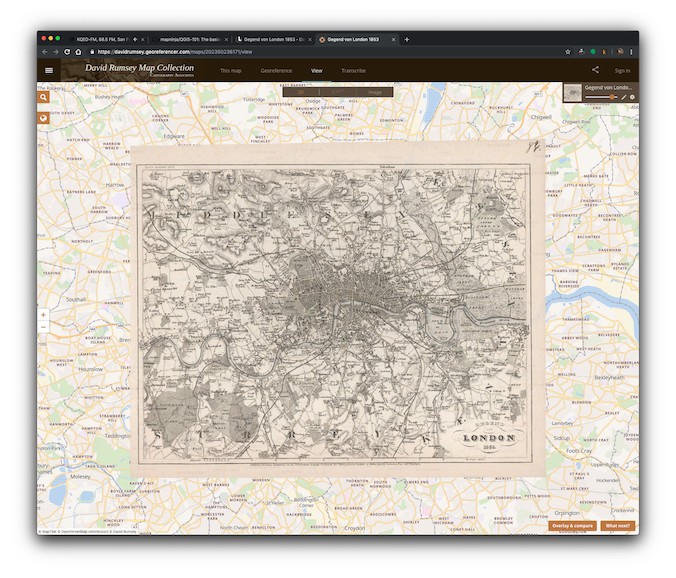Open a new browser tab

coord(407,40)
